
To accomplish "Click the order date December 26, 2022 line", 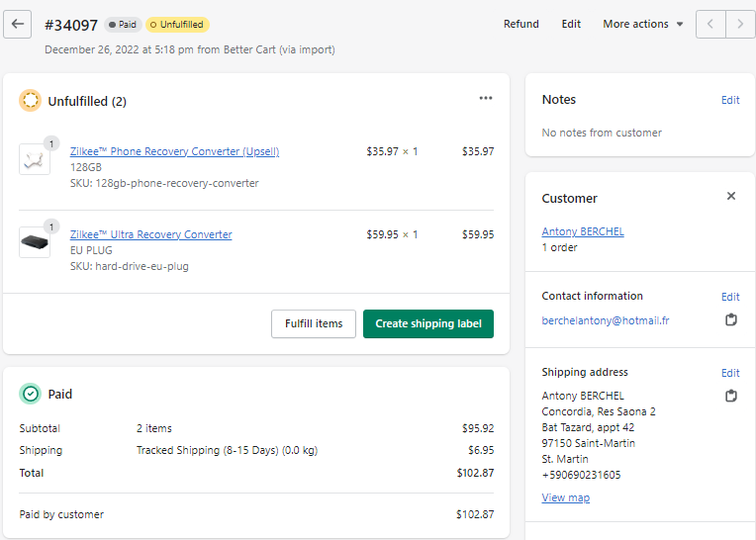I will (189, 49).
